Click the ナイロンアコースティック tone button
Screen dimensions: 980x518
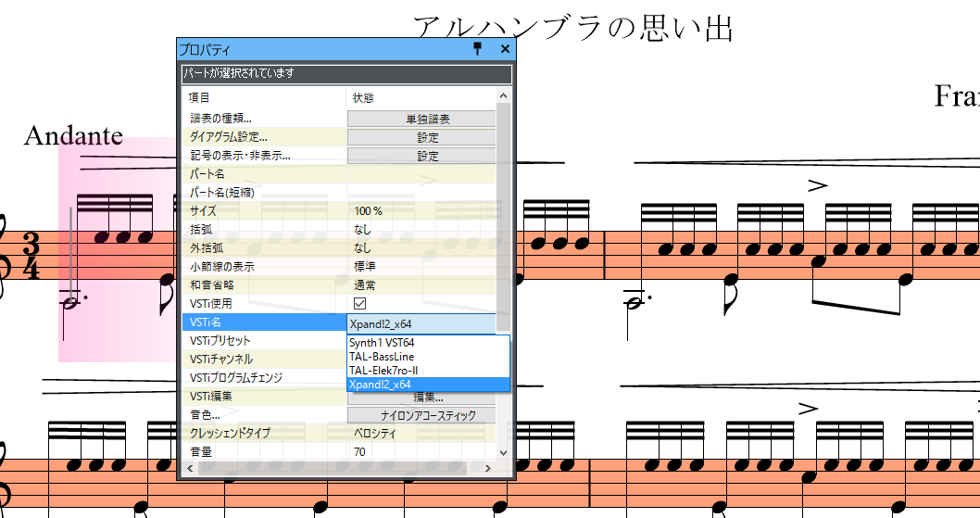tap(421, 415)
